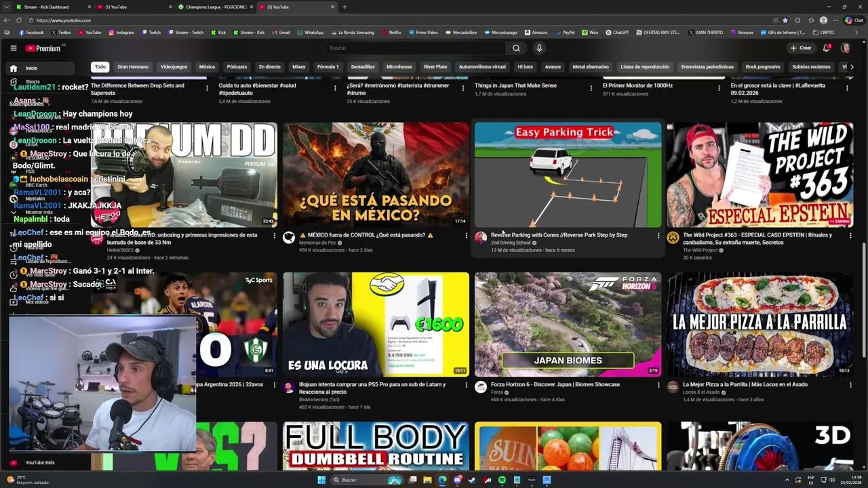
Task: Click the browser address bar URL
Action: 63,20
